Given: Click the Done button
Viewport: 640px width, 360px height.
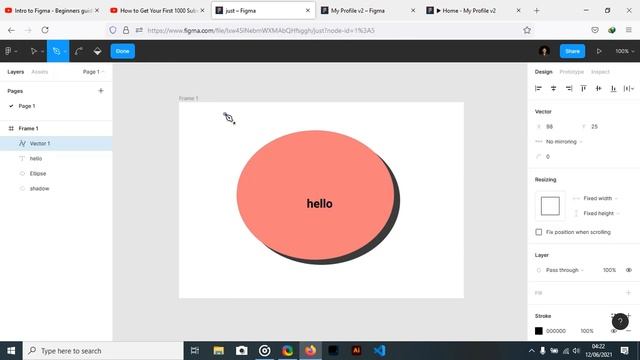Looking at the screenshot, I should tap(122, 51).
